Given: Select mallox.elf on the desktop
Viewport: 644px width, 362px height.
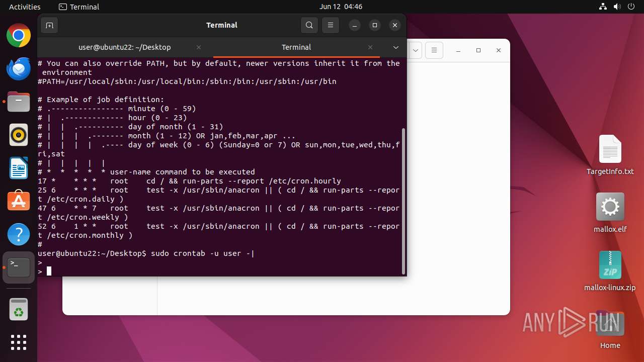Looking at the screenshot, I should pos(610,213).
